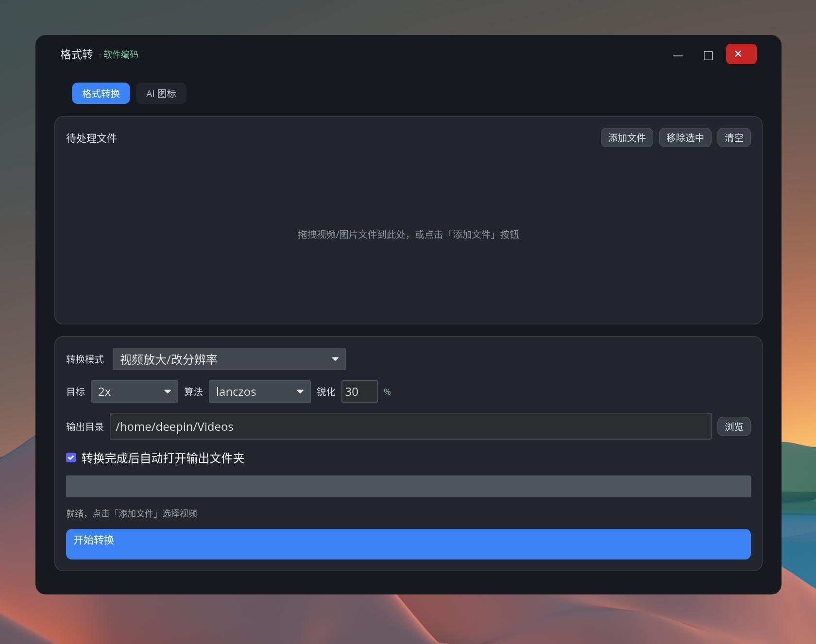Click the status text 就绪，点击「添加文件」选择视频
Screen dimensions: 816x644
[132, 513]
